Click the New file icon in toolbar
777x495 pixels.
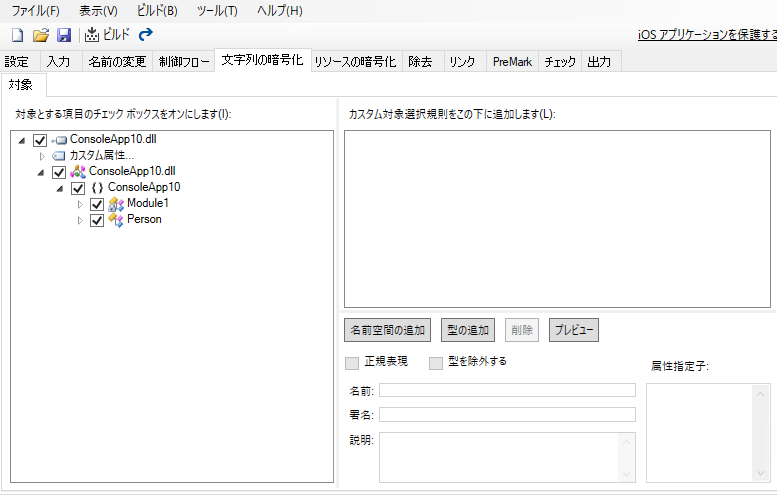point(17,35)
